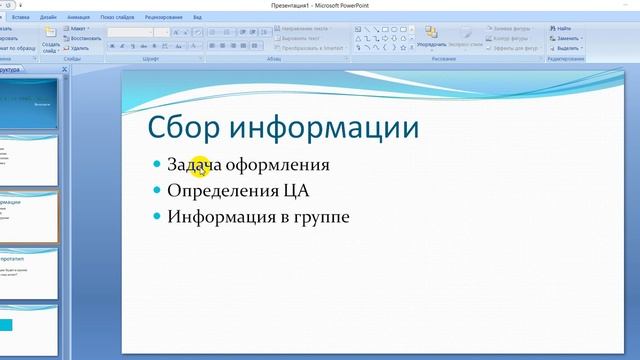Select the first slide thumbnail
Viewport: 640px width, 360px height.
pos(29,104)
